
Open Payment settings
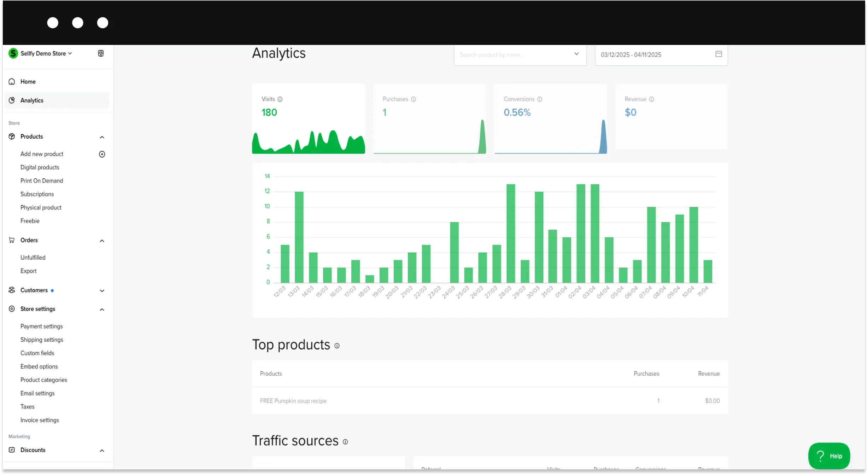(x=41, y=326)
